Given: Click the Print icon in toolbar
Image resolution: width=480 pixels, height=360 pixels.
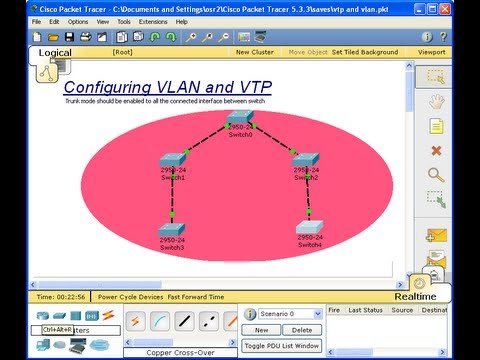Looking at the screenshot, I should point(86,37).
